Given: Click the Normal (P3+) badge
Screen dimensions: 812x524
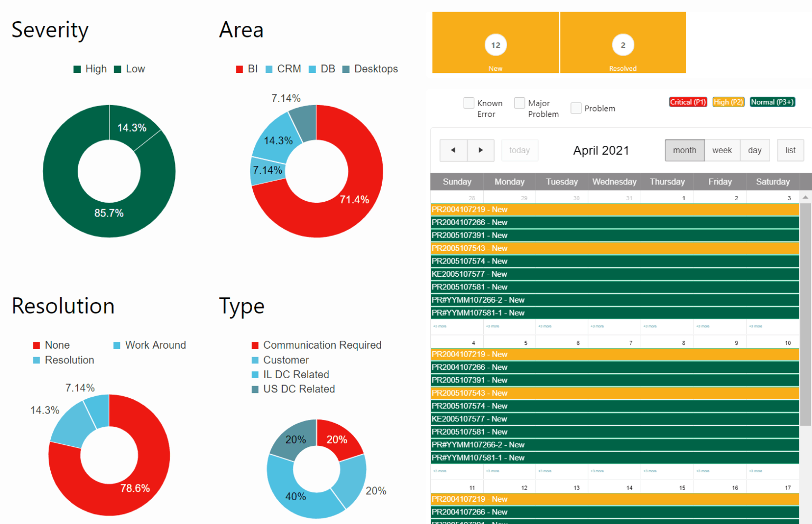Looking at the screenshot, I should coord(772,101).
